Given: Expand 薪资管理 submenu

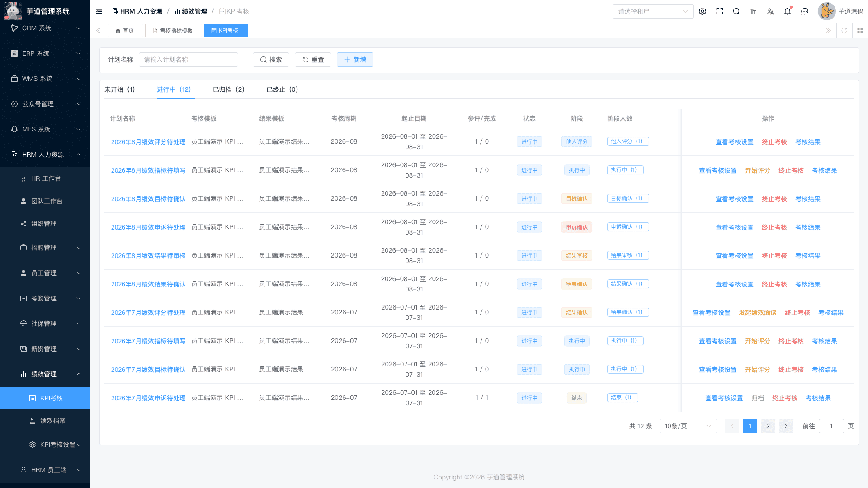Looking at the screenshot, I should point(45,349).
